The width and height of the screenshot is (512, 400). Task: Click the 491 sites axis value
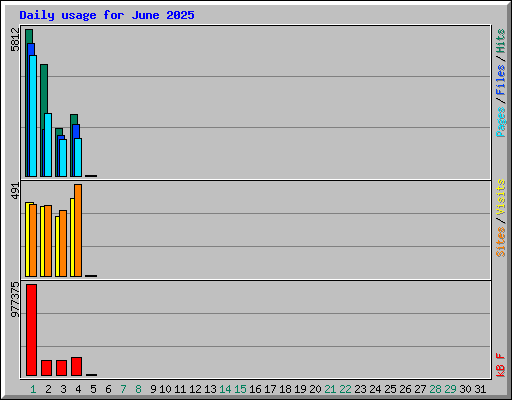(x=15, y=191)
